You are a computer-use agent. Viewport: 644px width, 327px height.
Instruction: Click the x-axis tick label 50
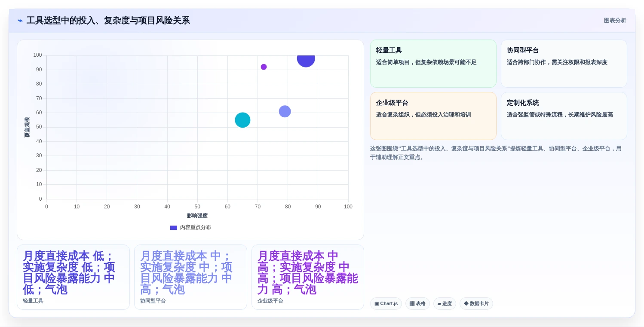197,207
